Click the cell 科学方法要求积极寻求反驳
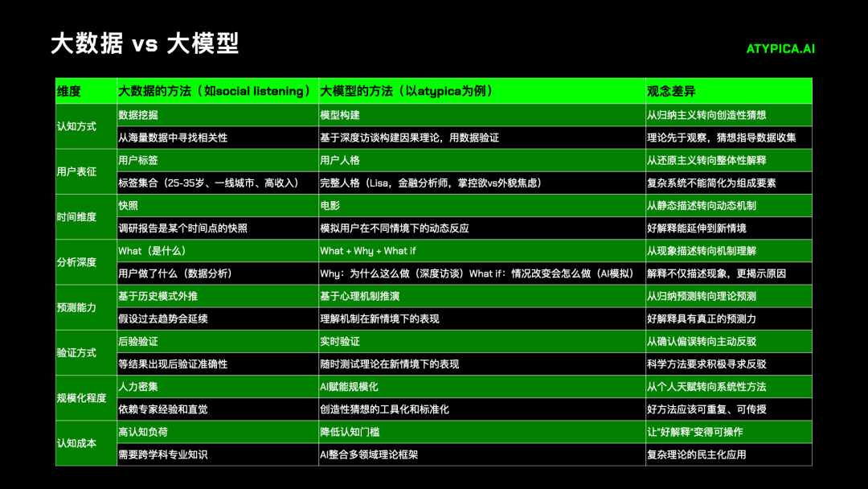868x489 pixels. pyautogui.click(x=728, y=364)
